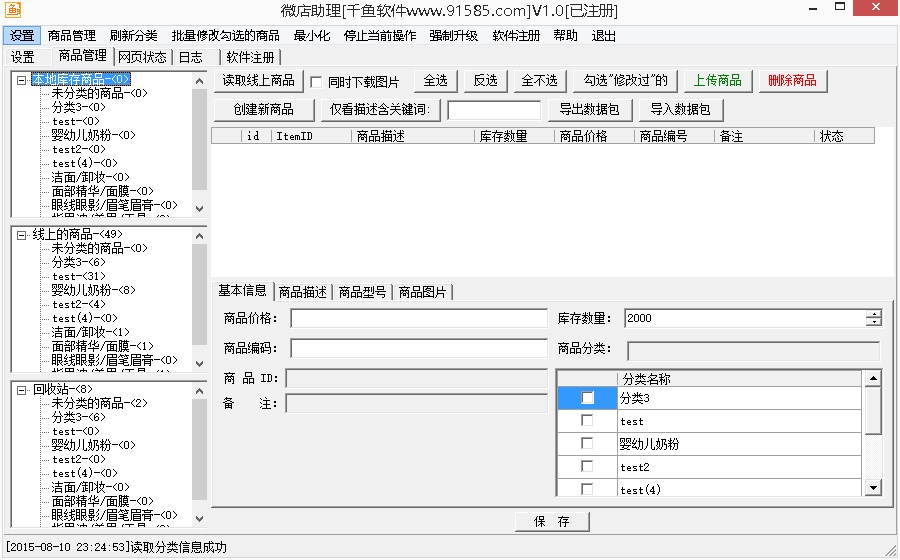Screen dimensions: 900x560
Task: Click 读取线上商品 button
Action: point(258,80)
